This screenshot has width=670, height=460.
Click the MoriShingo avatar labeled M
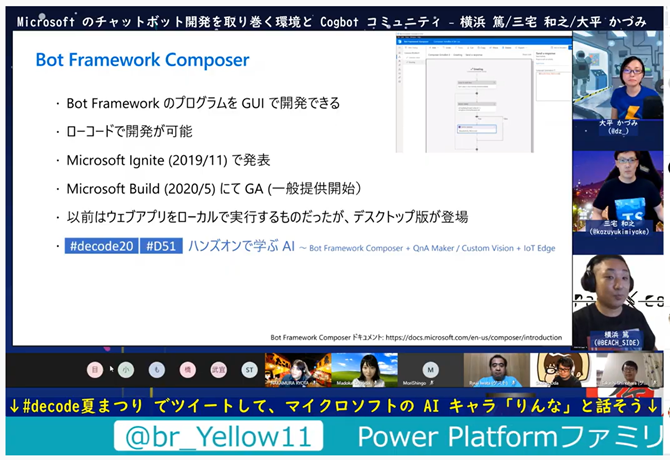(430, 369)
